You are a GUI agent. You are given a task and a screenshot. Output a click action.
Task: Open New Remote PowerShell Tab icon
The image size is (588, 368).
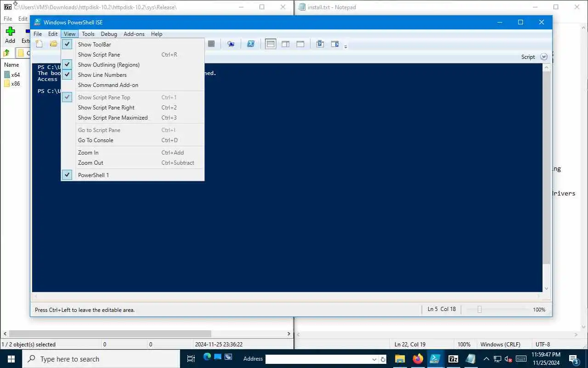231,44
